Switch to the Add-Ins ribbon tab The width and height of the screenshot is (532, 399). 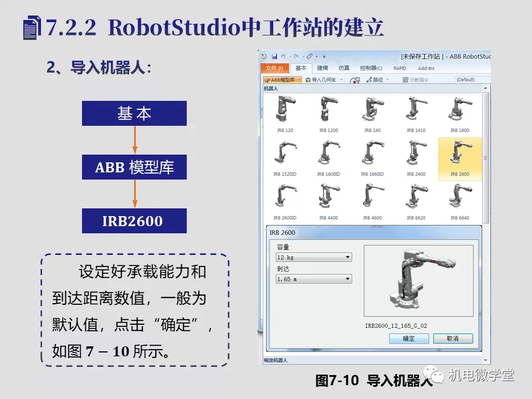426,68
